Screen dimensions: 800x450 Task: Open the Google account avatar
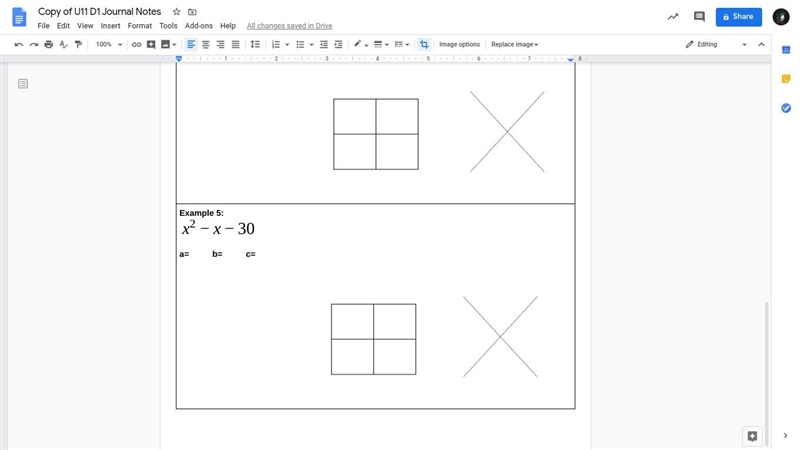pyautogui.click(x=781, y=17)
